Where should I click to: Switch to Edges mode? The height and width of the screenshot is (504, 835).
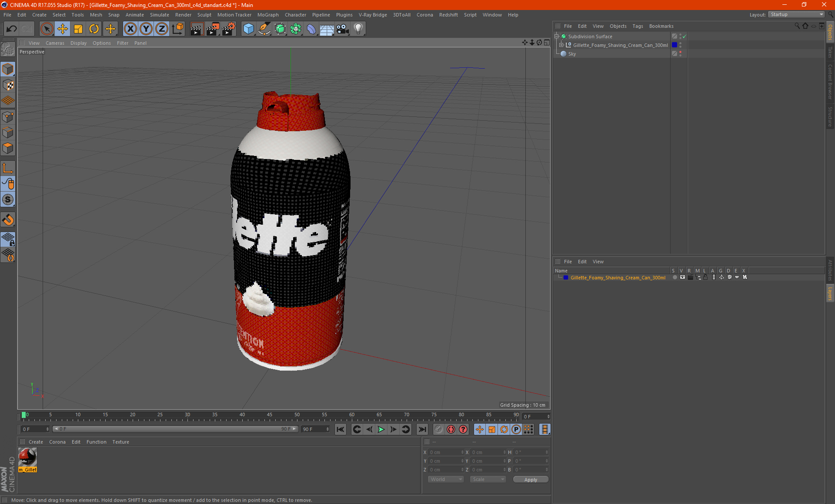(x=8, y=133)
